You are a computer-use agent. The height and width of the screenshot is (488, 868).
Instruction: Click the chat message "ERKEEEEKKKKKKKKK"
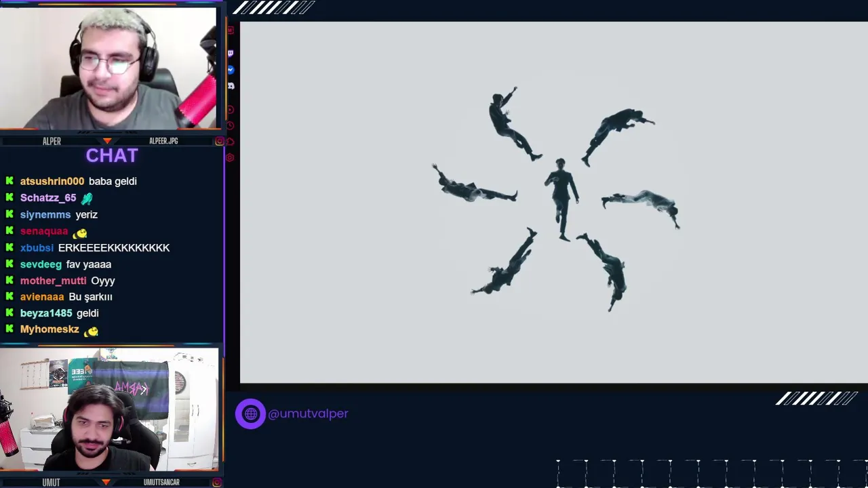point(114,247)
